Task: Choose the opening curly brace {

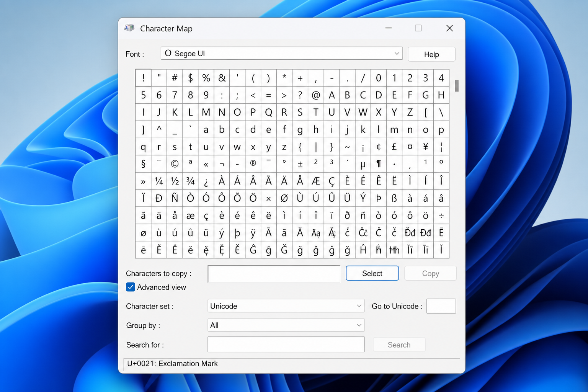Action: [x=300, y=147]
